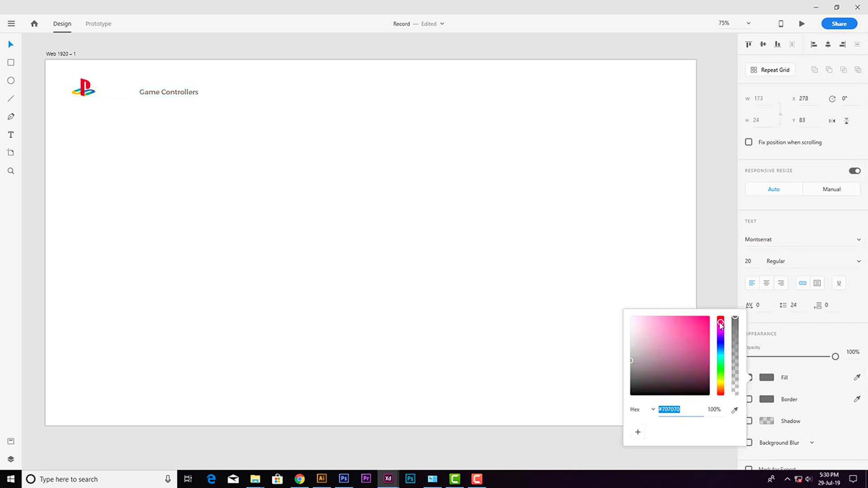
Task: Select Manual responsive resize mode
Action: point(832,189)
